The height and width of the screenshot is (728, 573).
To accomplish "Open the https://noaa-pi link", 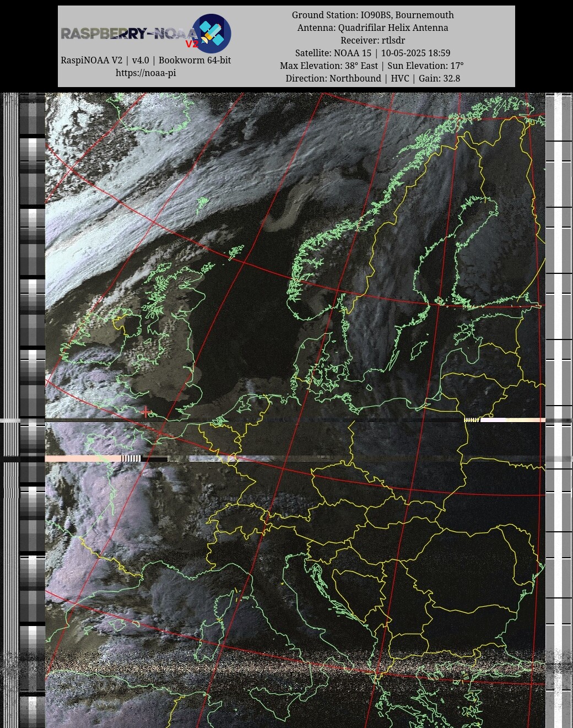I will (x=145, y=73).
